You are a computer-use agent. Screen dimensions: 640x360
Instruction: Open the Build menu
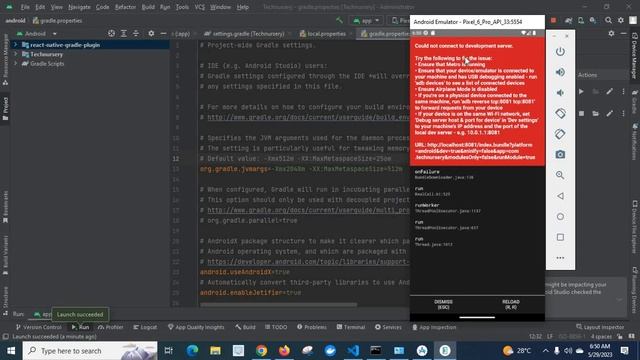pyautogui.click(x=148, y=7)
